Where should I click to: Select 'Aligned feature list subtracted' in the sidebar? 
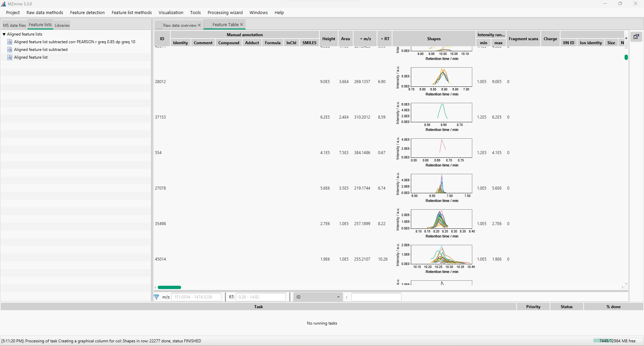pyautogui.click(x=41, y=49)
